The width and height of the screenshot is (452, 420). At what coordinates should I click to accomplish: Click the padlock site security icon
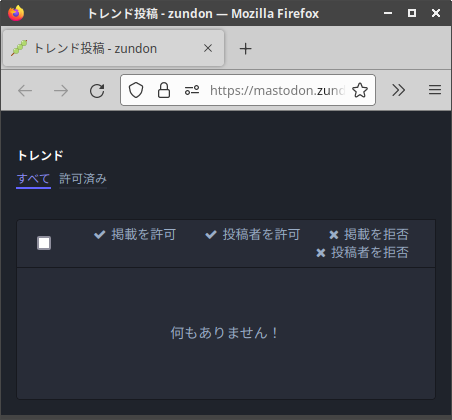(164, 90)
